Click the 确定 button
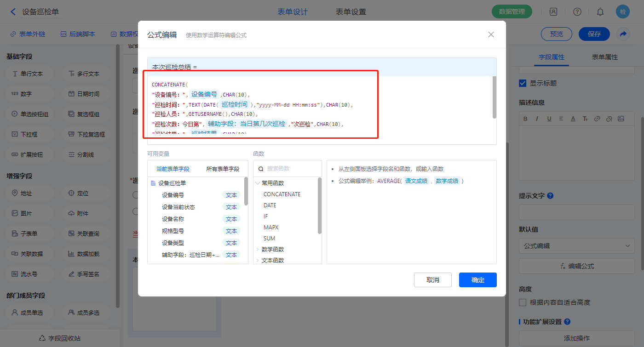The height and width of the screenshot is (347, 644). (477, 280)
